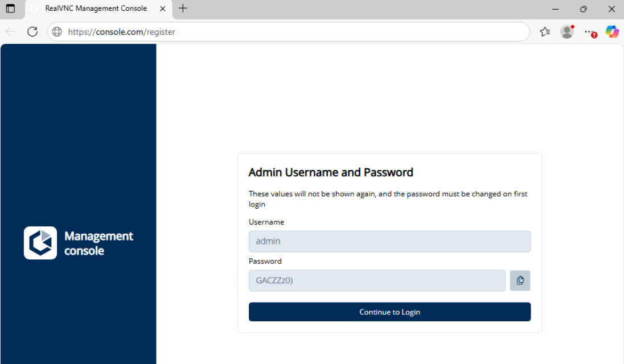
Task: Restore down the browser window
Action: 584,9
